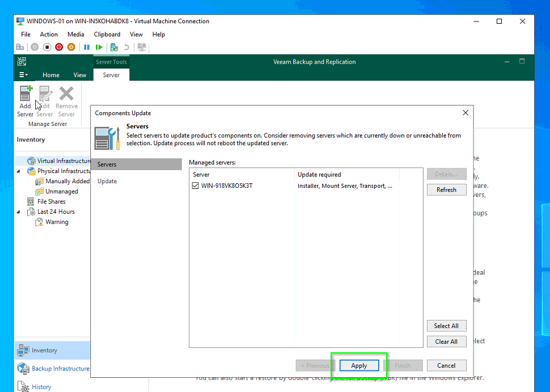550x392 pixels.
Task: Select the Physical Infrastructure tree node
Action: click(64, 171)
